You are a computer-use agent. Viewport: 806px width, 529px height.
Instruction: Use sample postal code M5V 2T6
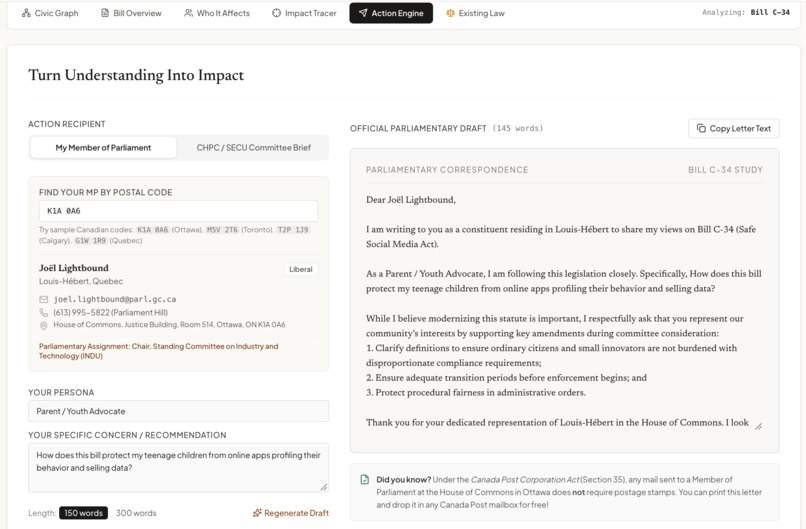(x=223, y=230)
